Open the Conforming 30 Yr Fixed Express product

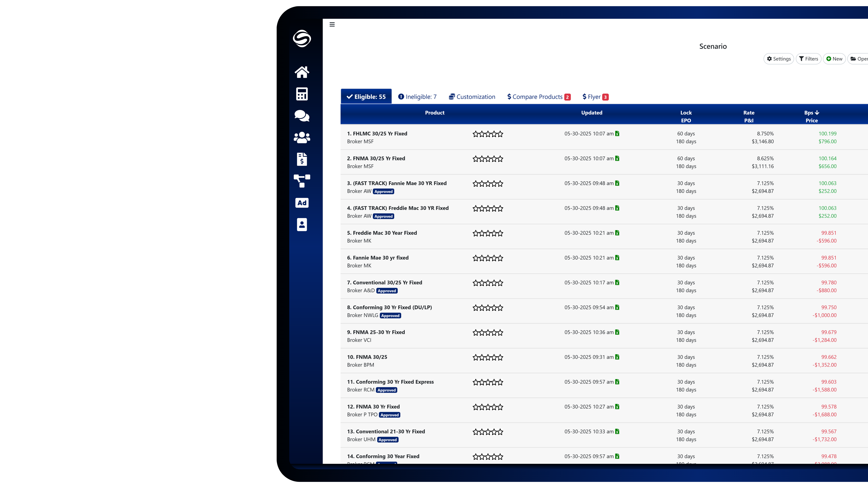click(x=390, y=382)
